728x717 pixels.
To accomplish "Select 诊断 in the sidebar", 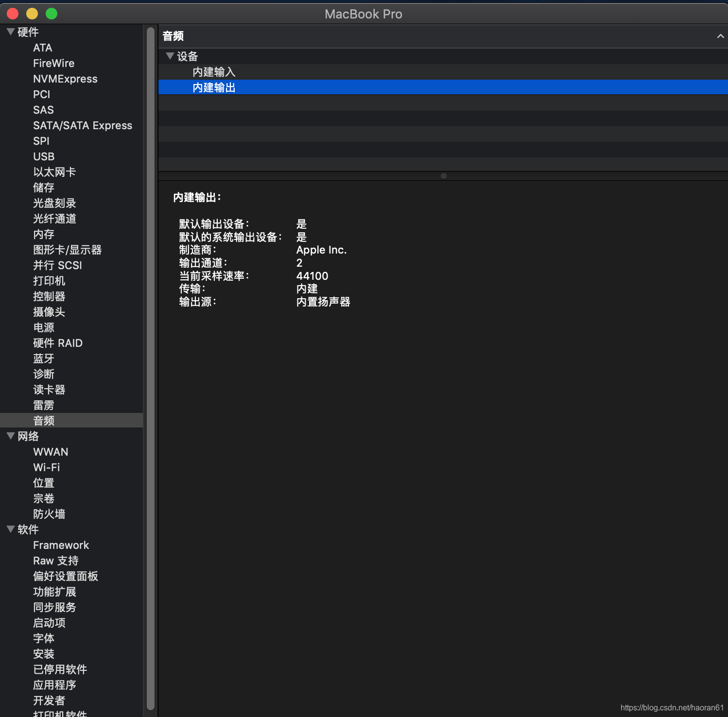I will [x=44, y=374].
